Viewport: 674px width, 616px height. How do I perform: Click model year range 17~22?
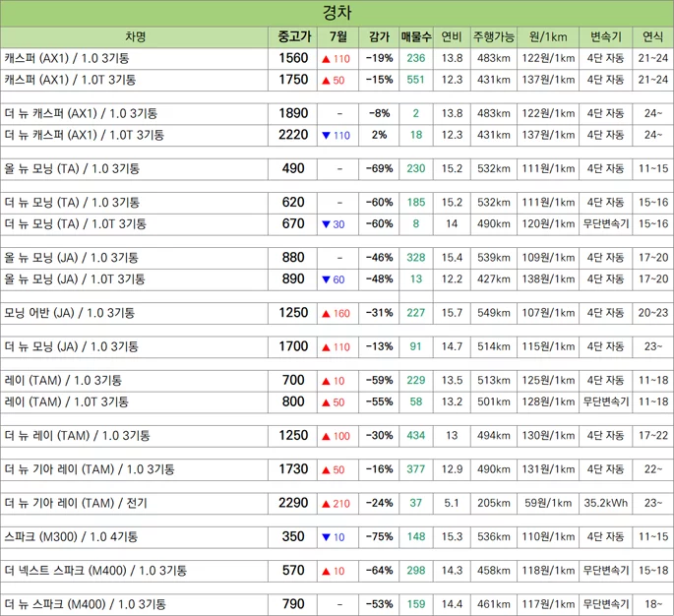[653, 436]
